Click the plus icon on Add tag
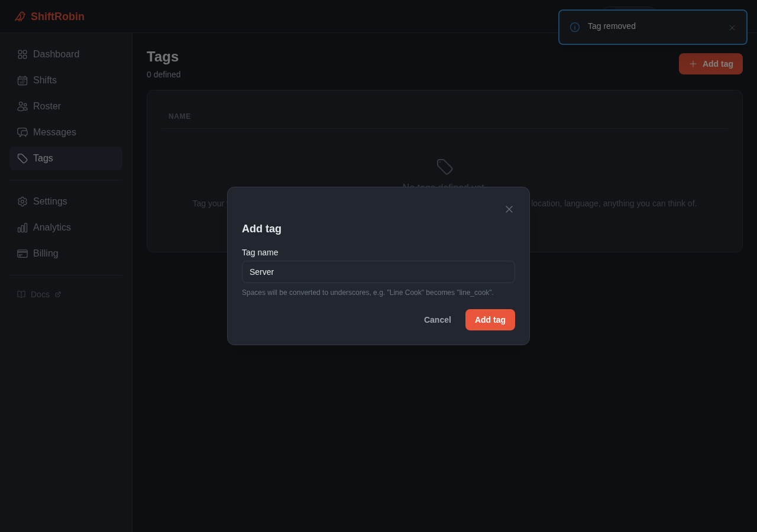The width and height of the screenshot is (757, 532). coord(693,64)
